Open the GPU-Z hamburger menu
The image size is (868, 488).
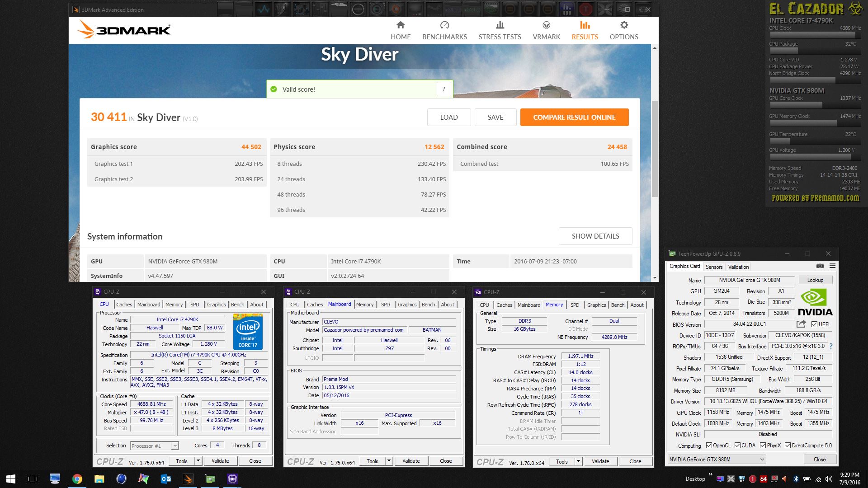pyautogui.click(x=832, y=266)
